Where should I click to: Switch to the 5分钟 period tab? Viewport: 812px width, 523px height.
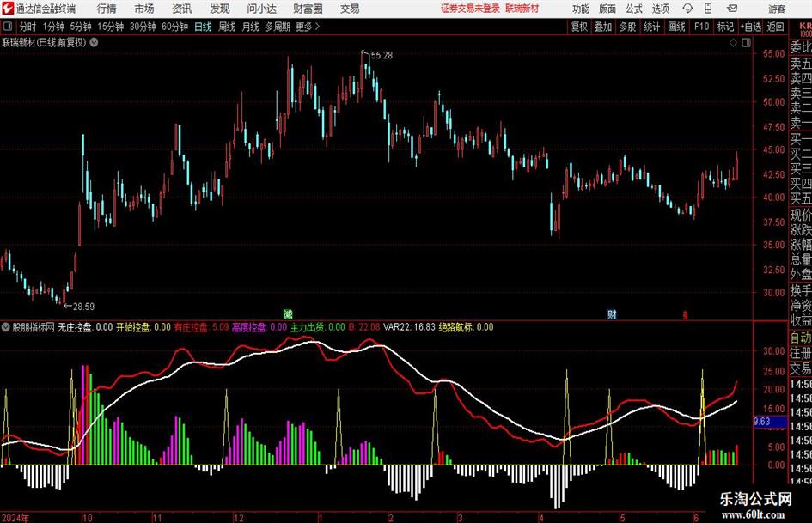(x=81, y=27)
